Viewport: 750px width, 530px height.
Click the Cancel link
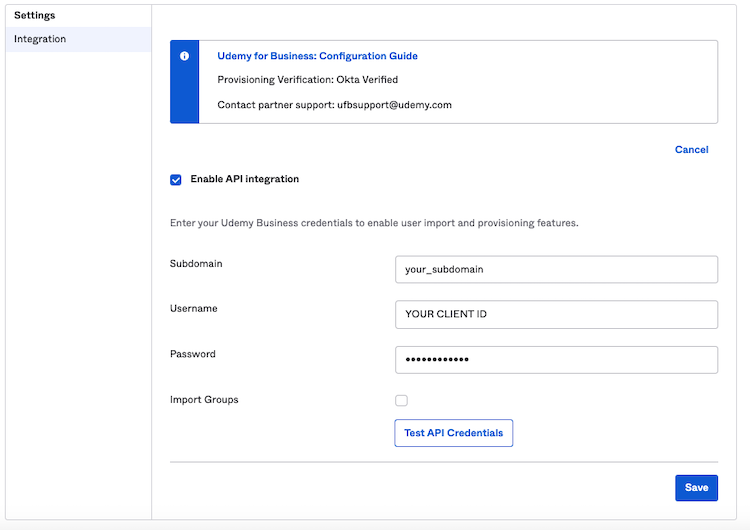pyautogui.click(x=691, y=150)
